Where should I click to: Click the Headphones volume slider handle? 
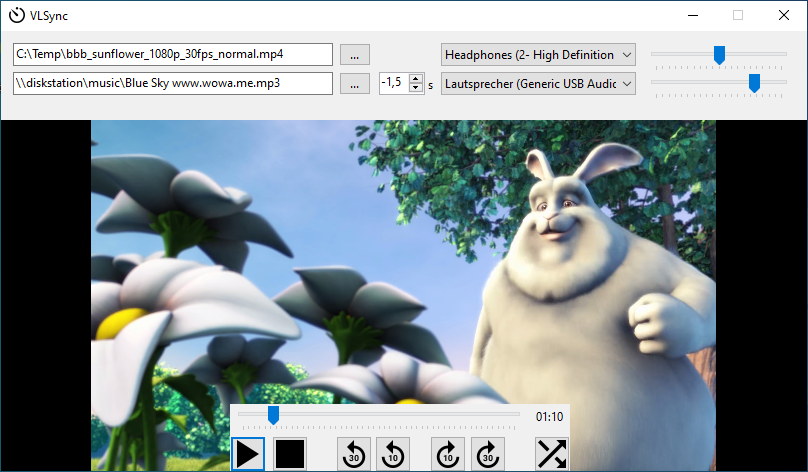(x=719, y=55)
